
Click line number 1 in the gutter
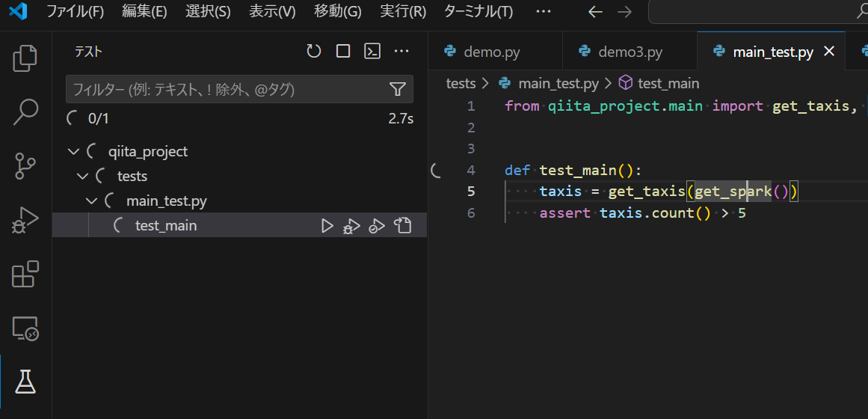tap(470, 105)
